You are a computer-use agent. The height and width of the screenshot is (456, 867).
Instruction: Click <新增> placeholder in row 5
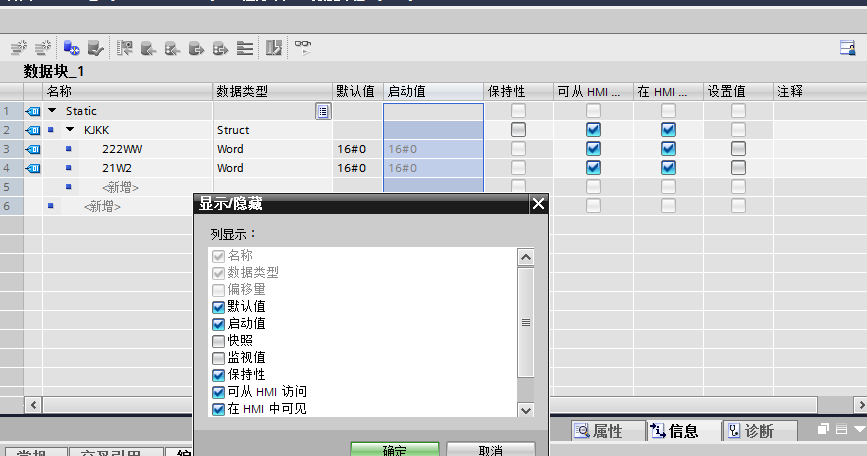(120, 187)
